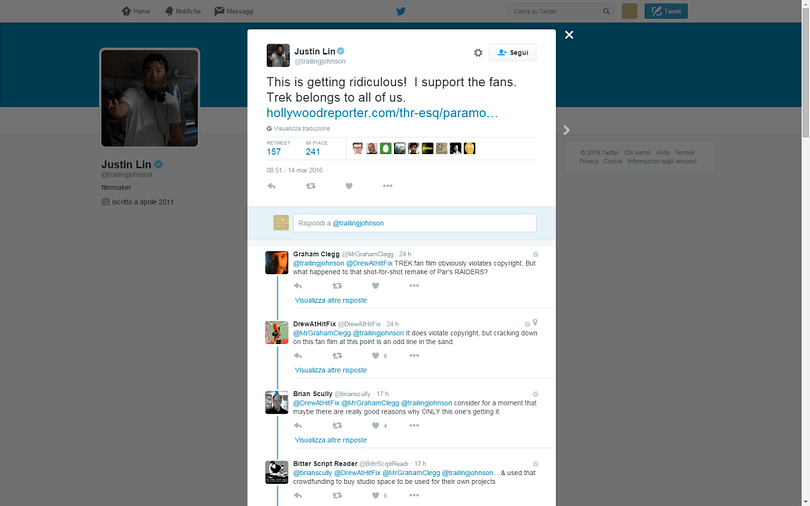The image size is (810, 506).
Task: Click the location pin on DrewAtHitFix's tweet
Action: (x=535, y=322)
